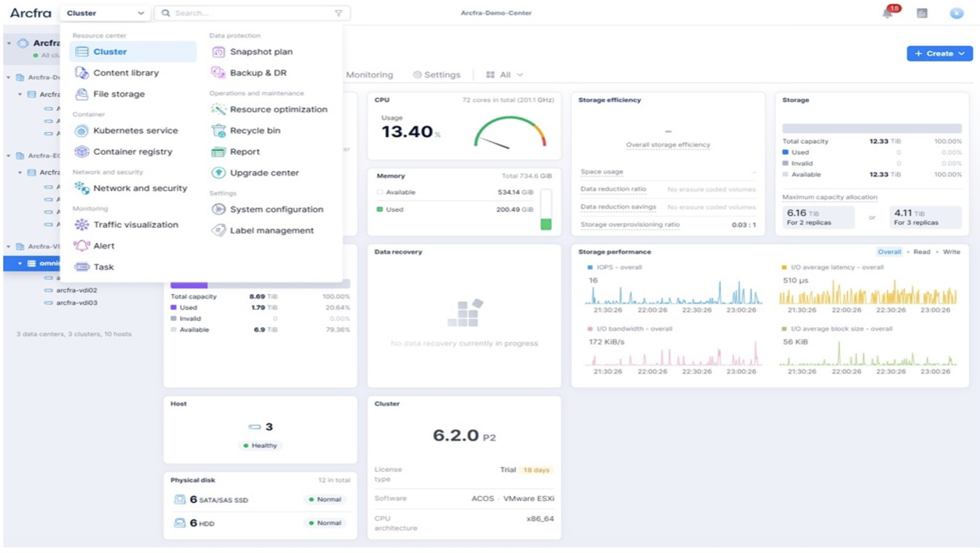The height and width of the screenshot is (553, 980).
Task: Click the Content library icon
Action: 82,73
